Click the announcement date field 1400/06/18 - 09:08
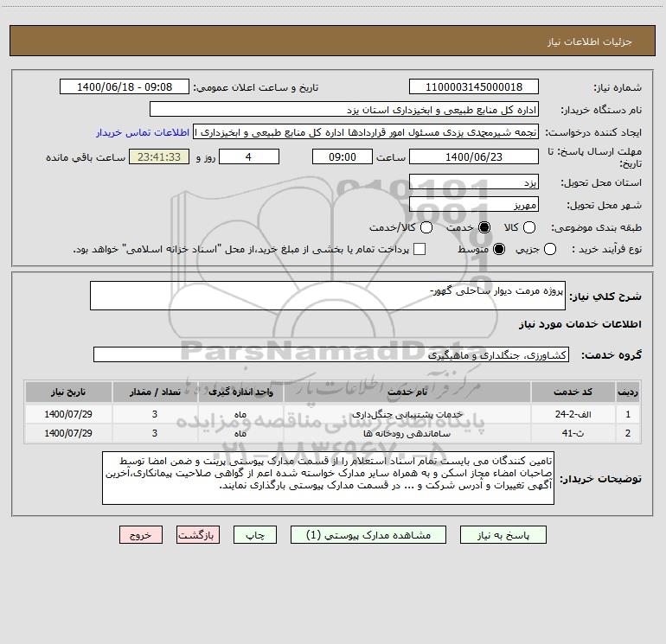666x644 pixels. (x=125, y=86)
